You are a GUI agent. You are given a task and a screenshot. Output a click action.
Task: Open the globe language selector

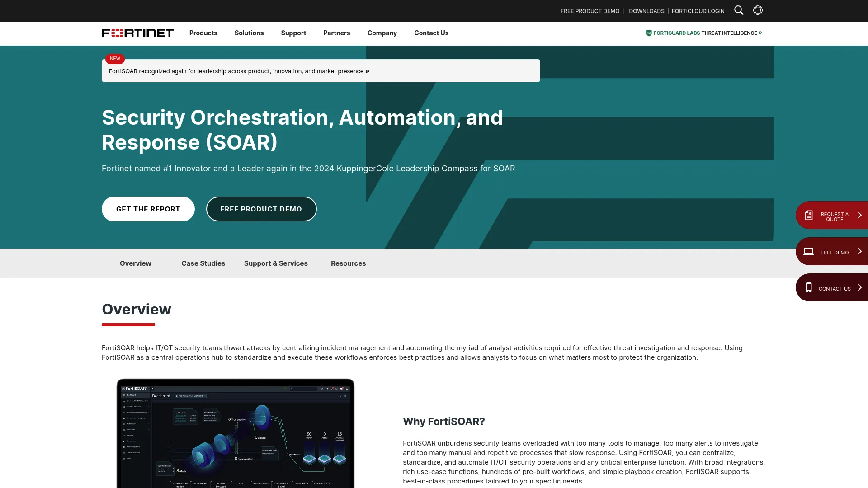(x=758, y=10)
